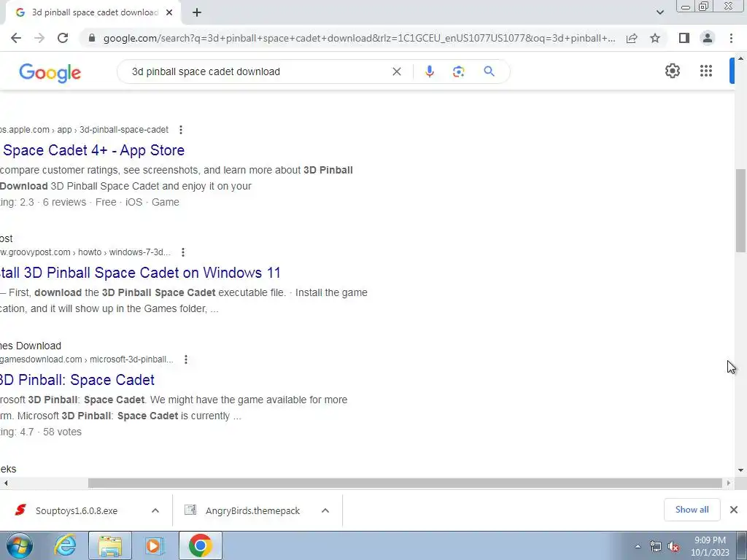This screenshot has height=560, width=747.
Task: Go back to previous page
Action: (16, 38)
